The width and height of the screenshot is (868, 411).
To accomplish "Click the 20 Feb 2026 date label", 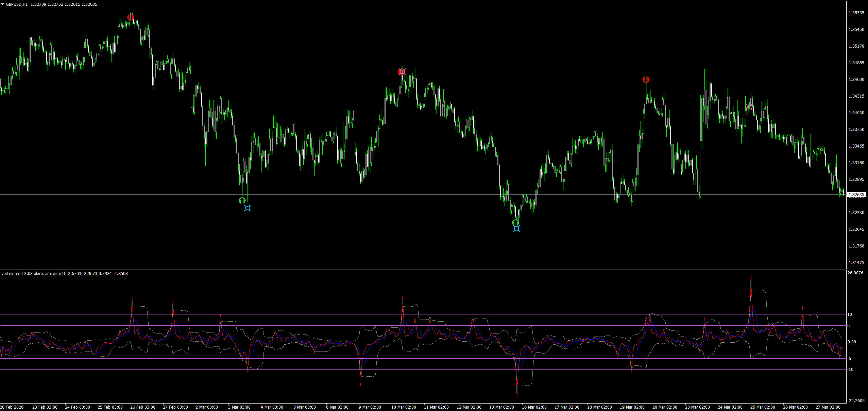I will pyautogui.click(x=12, y=407).
